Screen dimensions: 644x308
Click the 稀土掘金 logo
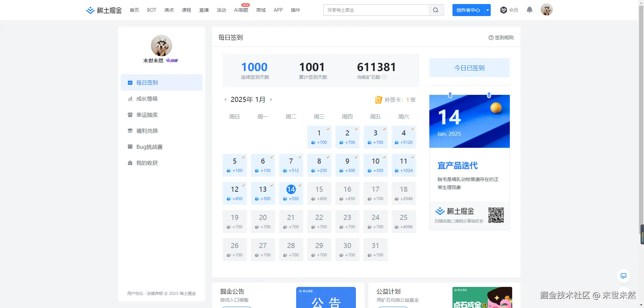coord(103,10)
